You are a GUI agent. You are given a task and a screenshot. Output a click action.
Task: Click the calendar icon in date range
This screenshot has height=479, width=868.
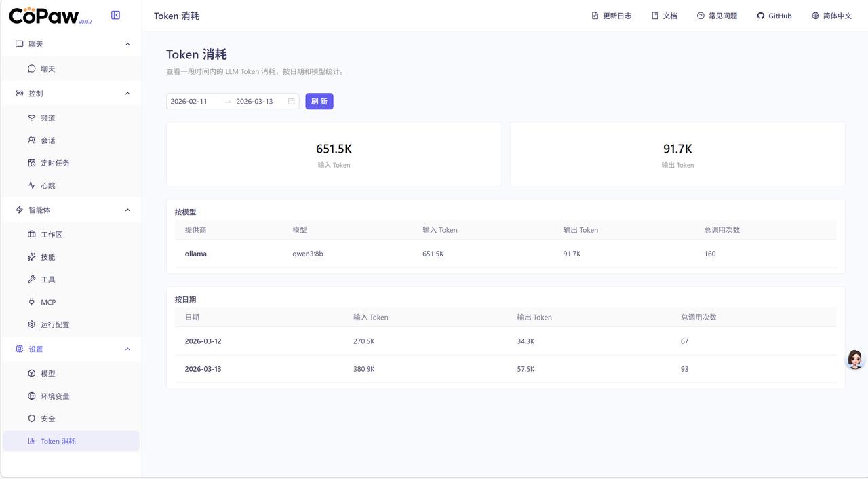tap(291, 102)
